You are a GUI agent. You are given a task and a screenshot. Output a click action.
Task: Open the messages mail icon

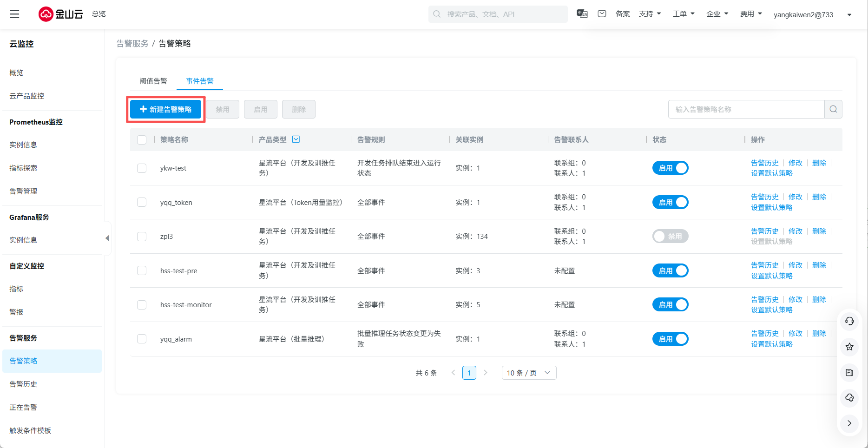pos(602,13)
